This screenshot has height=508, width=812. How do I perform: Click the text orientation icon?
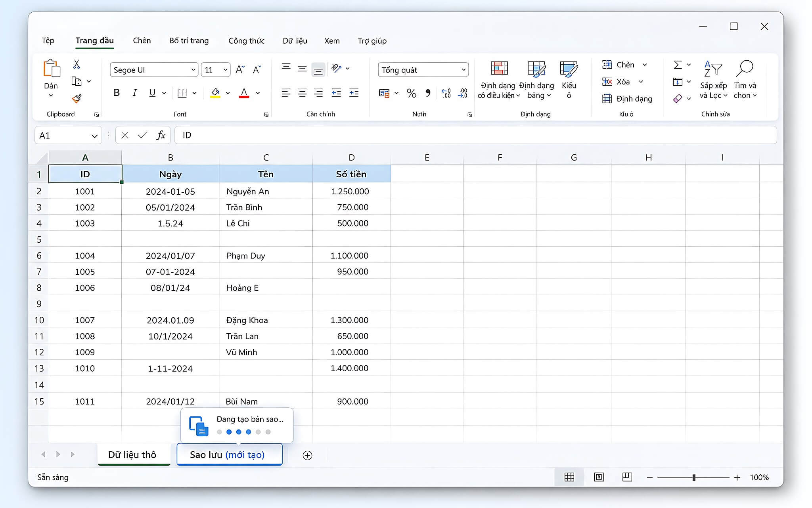pyautogui.click(x=336, y=68)
